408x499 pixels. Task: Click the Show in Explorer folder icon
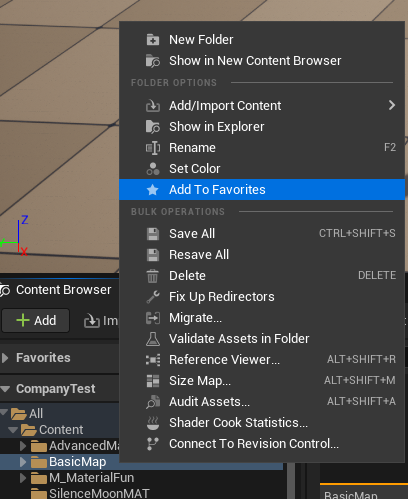153,127
